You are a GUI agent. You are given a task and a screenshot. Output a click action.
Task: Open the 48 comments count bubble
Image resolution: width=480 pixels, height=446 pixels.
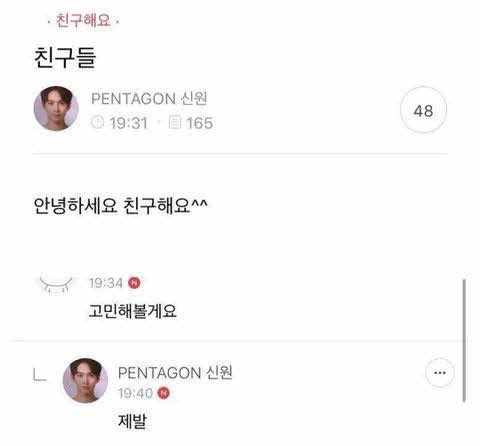[x=423, y=110]
